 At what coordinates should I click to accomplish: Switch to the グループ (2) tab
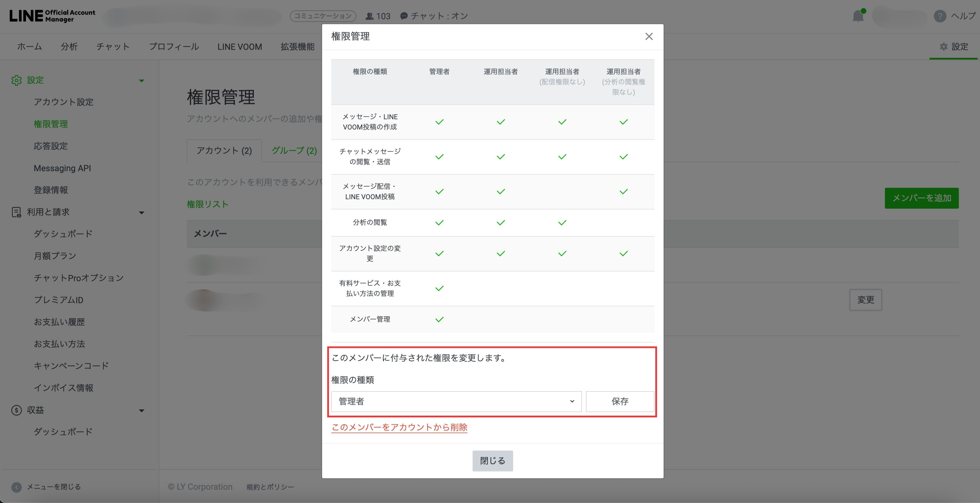tap(294, 150)
